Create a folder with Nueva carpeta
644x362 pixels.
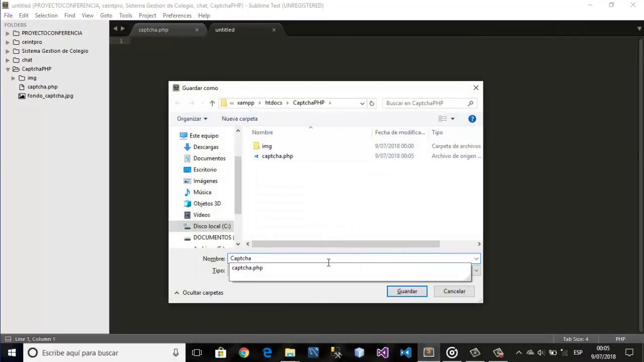(239, 119)
